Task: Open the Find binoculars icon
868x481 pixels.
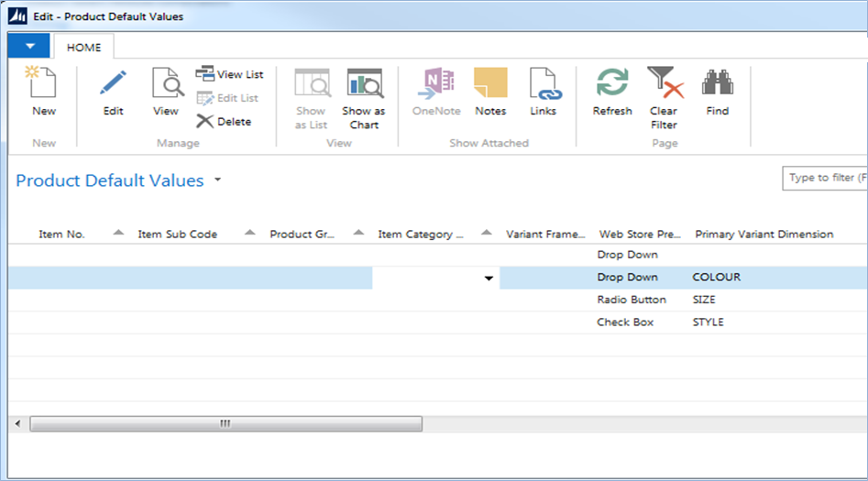Action: 717,84
